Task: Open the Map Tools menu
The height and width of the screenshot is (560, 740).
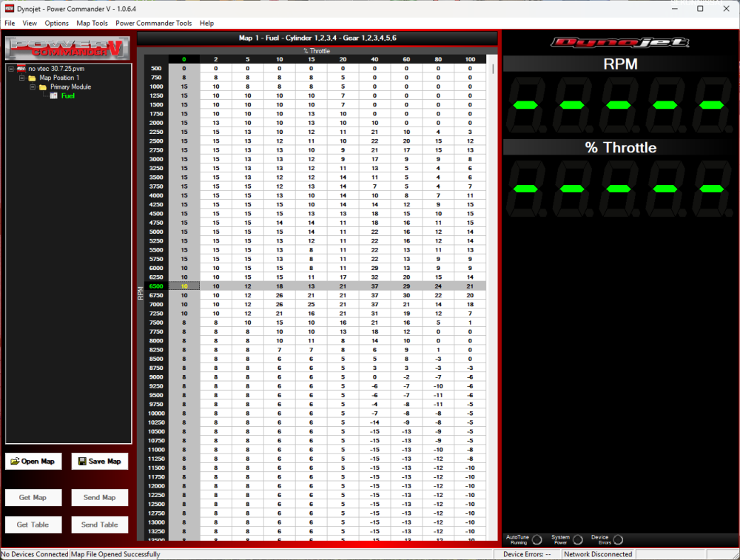Action: pos(92,24)
